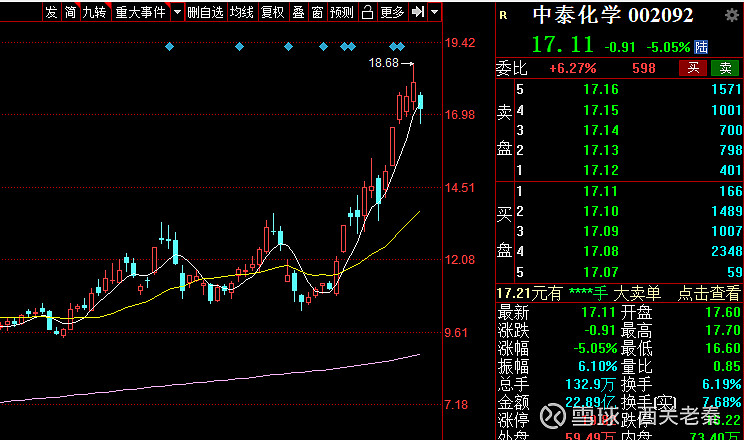
Task: Click the 开盘 opening price 17.60
Action: click(x=723, y=312)
